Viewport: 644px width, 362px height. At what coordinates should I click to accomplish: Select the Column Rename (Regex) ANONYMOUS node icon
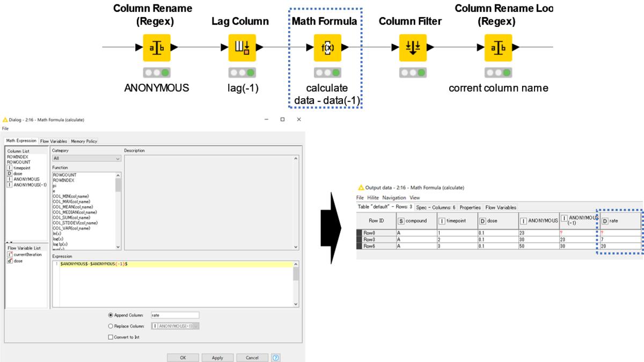coord(157,47)
